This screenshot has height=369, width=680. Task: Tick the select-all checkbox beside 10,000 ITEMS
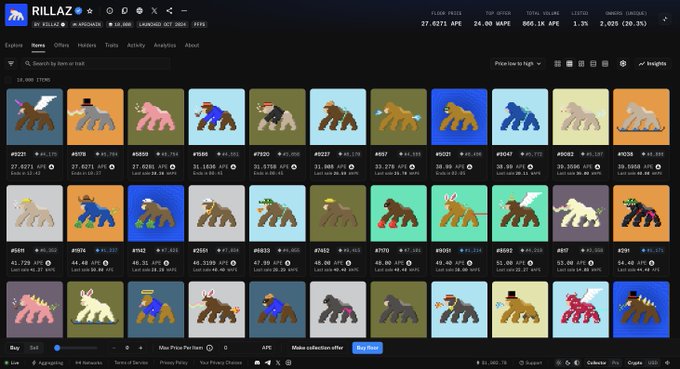8,80
